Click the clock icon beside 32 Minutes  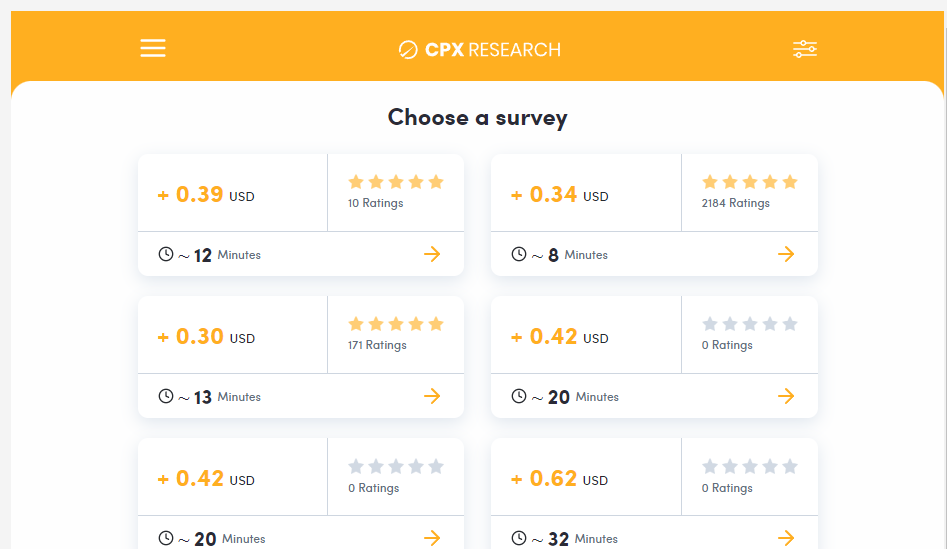[519, 538]
